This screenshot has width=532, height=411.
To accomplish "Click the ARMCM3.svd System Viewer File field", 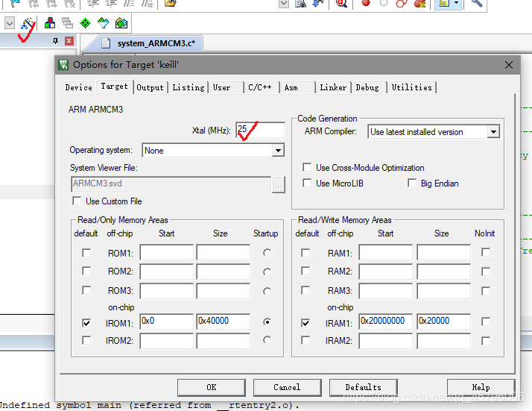I will coord(171,184).
